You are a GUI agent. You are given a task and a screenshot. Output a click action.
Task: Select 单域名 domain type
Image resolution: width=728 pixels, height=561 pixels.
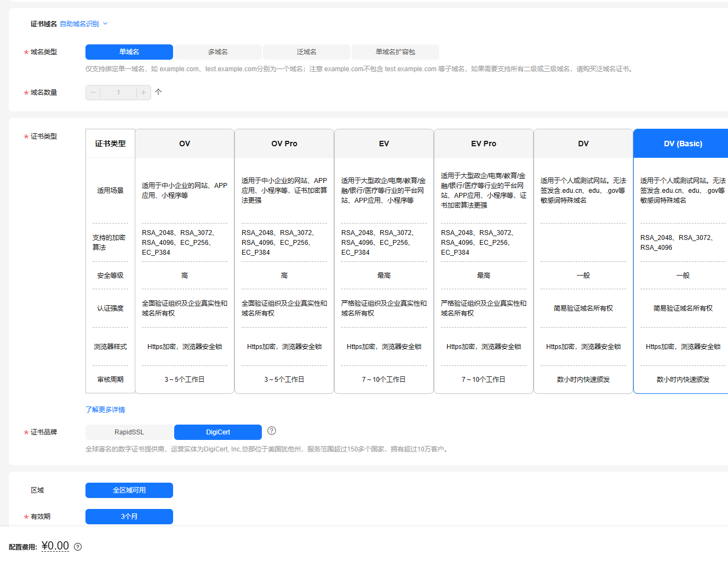(129, 52)
